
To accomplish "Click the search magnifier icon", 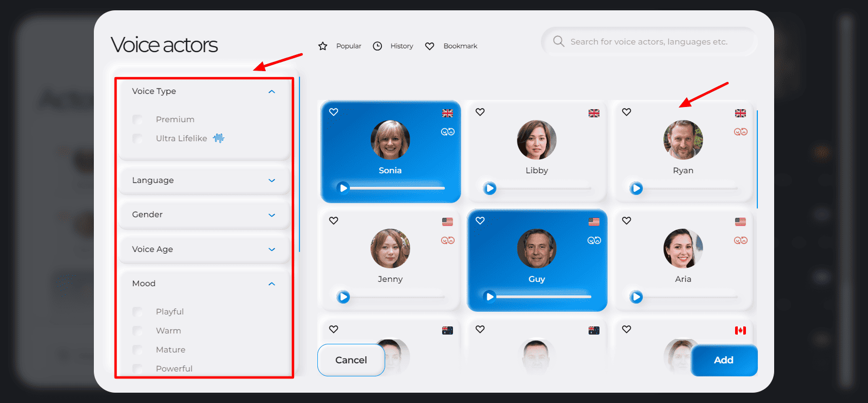I will (558, 41).
